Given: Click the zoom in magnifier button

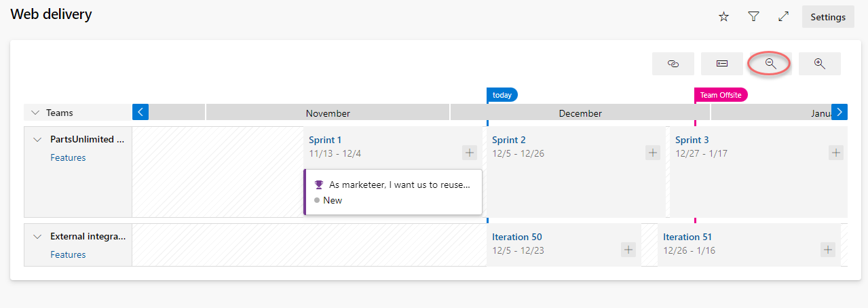Looking at the screenshot, I should [819, 63].
